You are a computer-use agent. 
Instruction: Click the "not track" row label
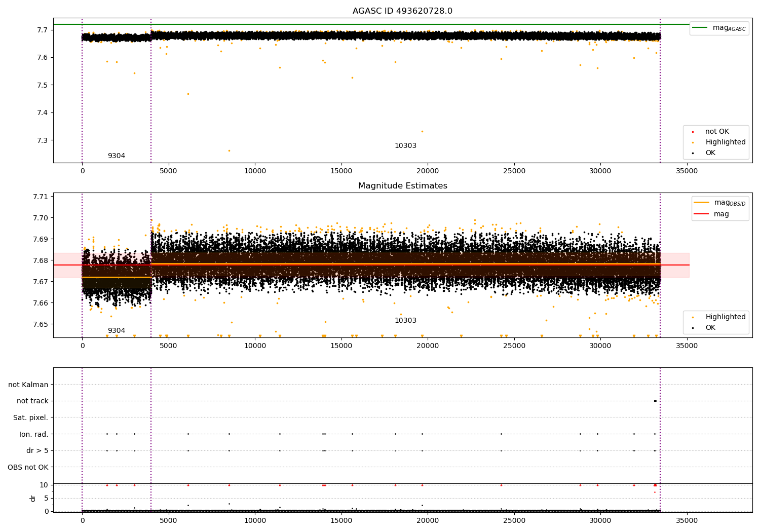click(x=32, y=401)
